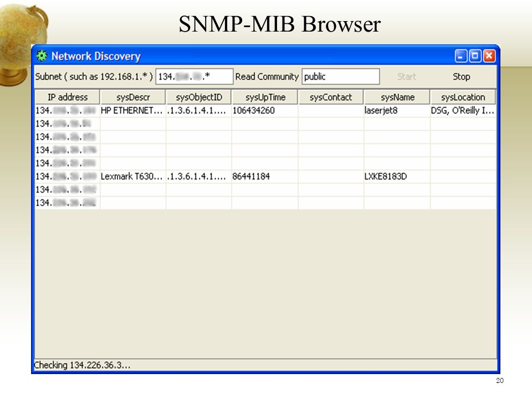Sort by IP address column header
The height and width of the screenshot is (399, 532).
pyautogui.click(x=68, y=98)
